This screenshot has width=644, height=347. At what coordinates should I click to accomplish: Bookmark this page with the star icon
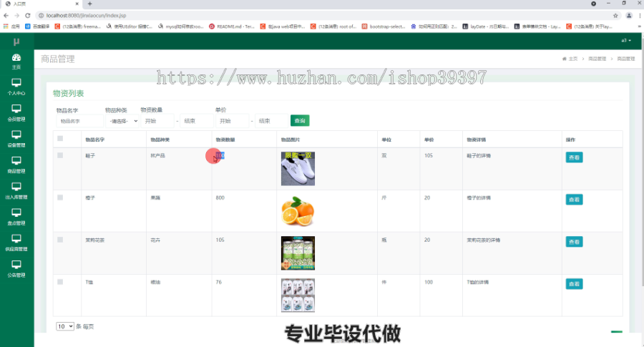pyautogui.click(x=615, y=16)
